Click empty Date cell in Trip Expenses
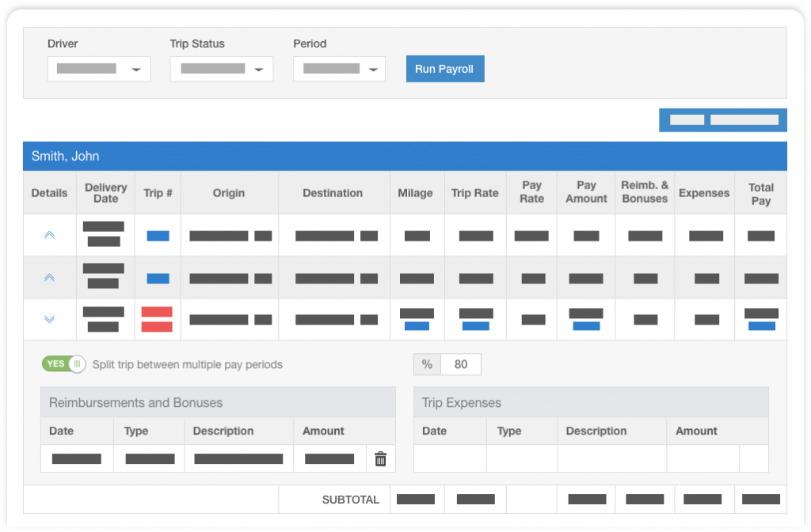Viewport: 811px width, 532px height. (450, 458)
